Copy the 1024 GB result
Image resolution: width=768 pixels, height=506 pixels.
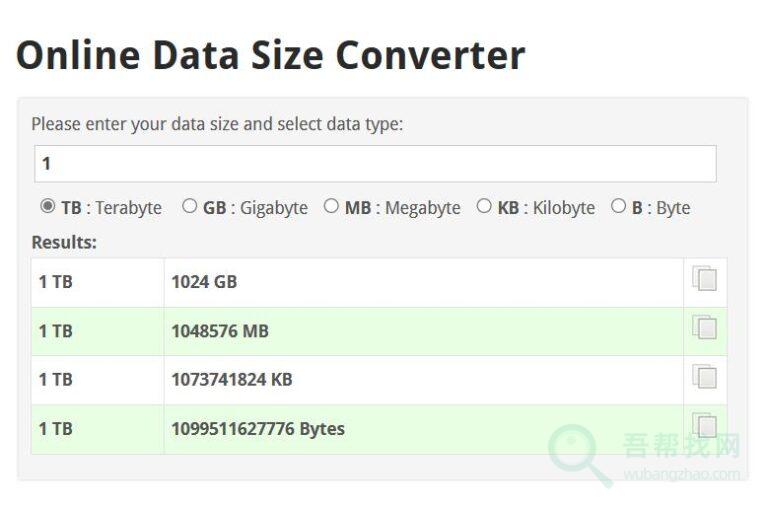[705, 280]
